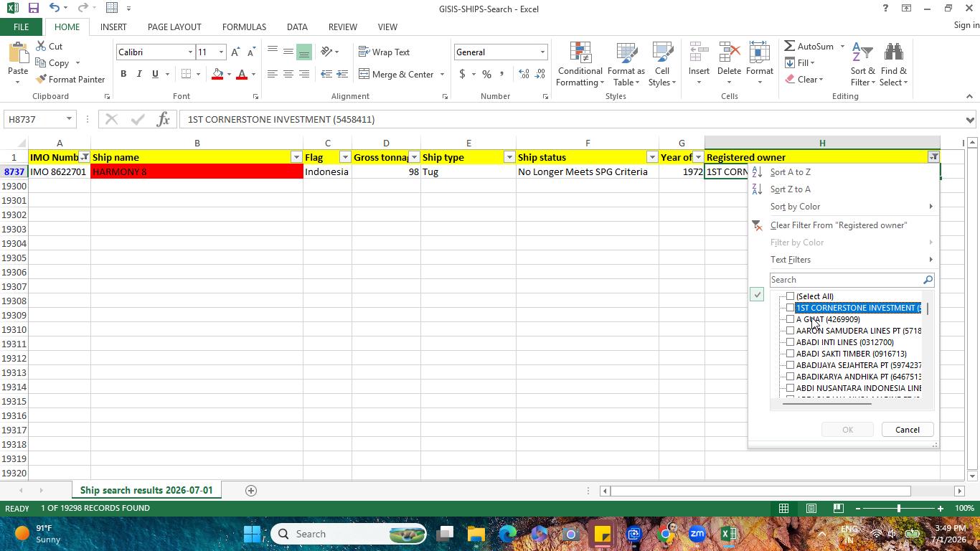Check the 1ST CORNERSTONE INVESTMENT checkbox
980x551 pixels.
(x=790, y=308)
